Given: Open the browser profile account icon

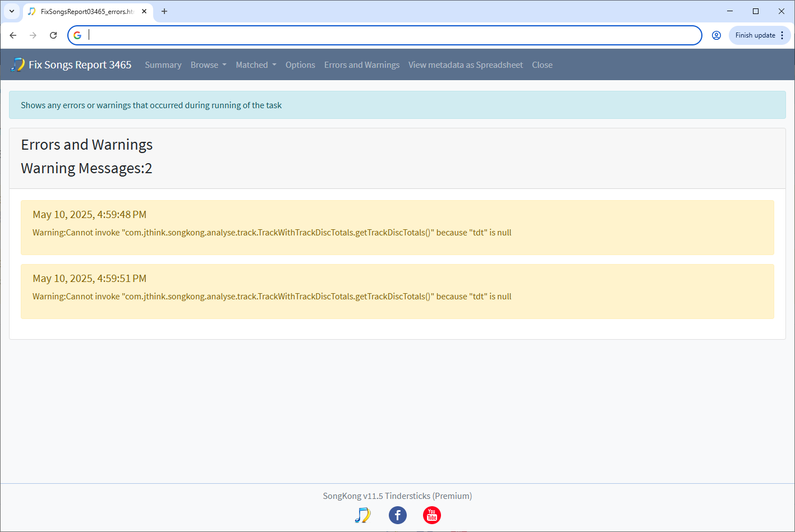Looking at the screenshot, I should (x=716, y=35).
